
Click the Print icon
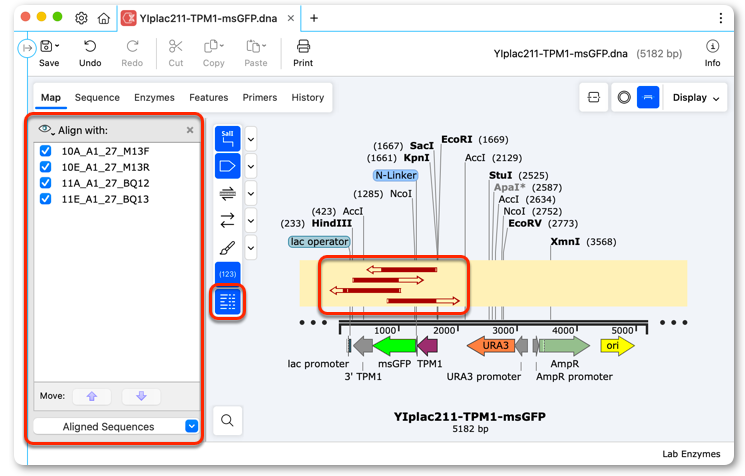(x=303, y=47)
